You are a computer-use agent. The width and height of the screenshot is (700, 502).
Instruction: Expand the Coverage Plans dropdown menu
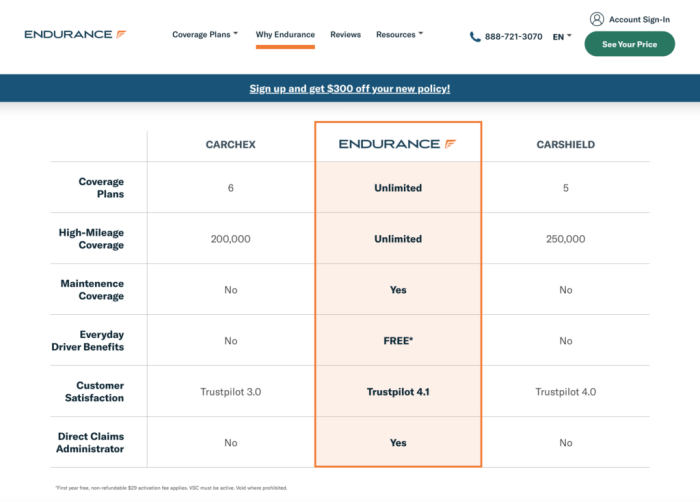click(x=205, y=35)
